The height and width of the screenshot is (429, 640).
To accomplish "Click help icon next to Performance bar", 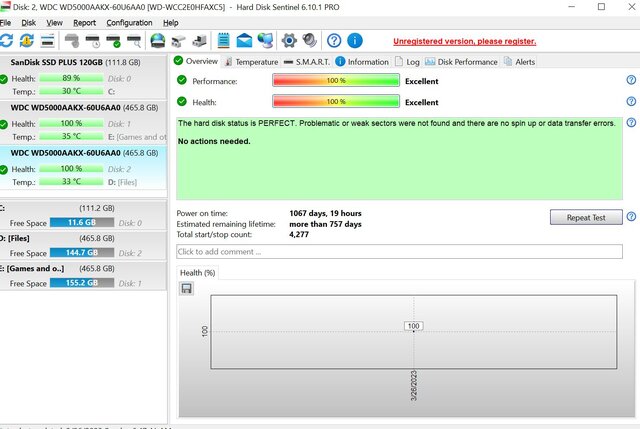I will pos(631,79).
